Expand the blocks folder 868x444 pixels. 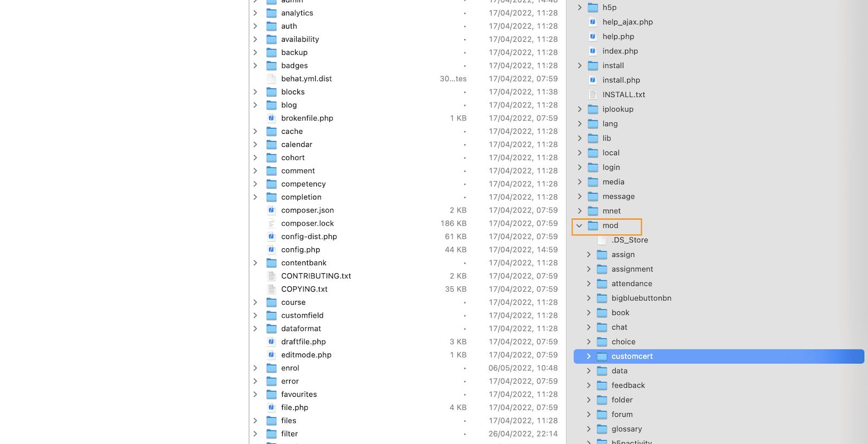tap(255, 92)
